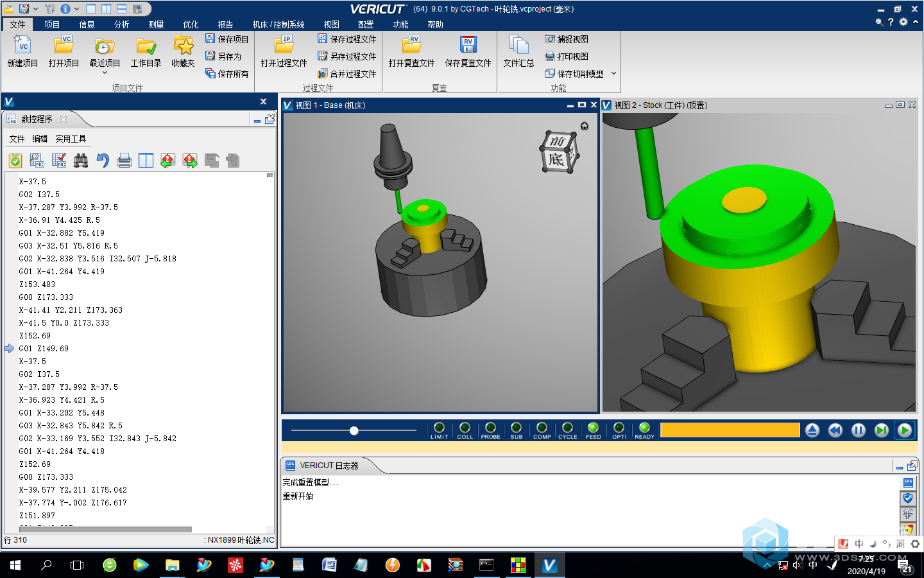Close the 数控程序 tab
The width and height of the screenshot is (924, 578).
(64, 119)
